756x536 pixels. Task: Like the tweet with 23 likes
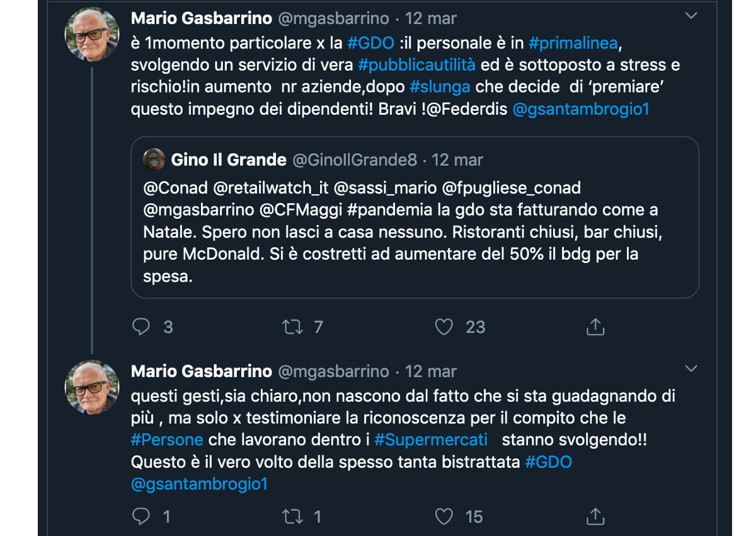coord(444,327)
